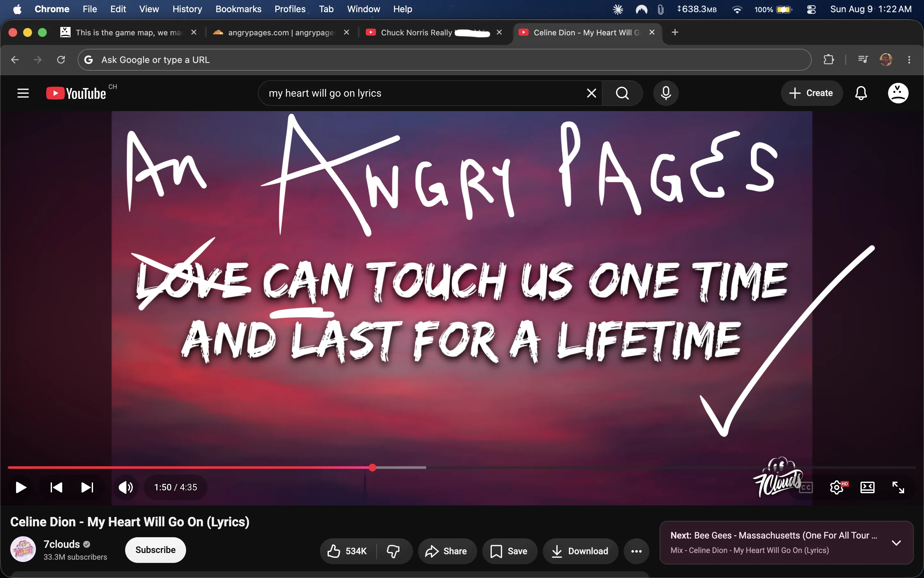Open the Wi-Fi status menu

click(737, 9)
